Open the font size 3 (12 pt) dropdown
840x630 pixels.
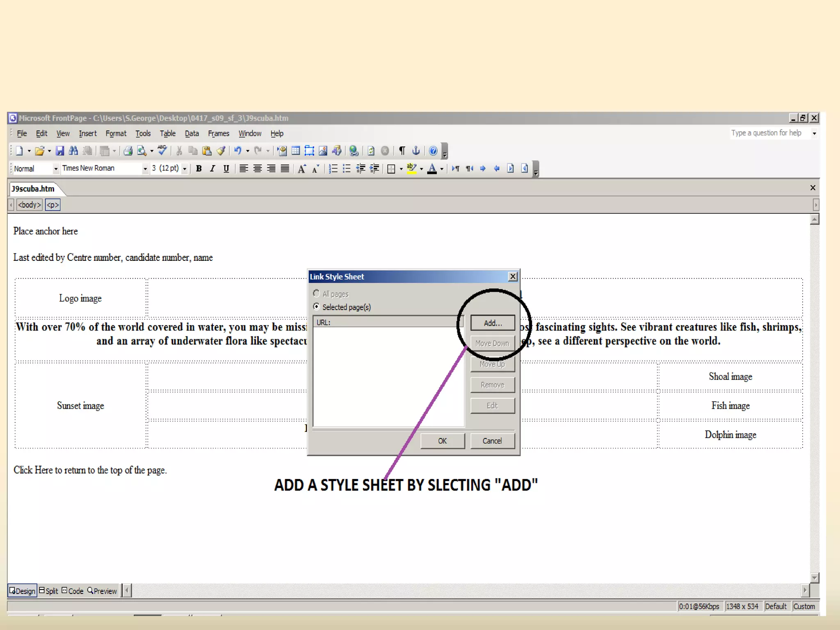point(185,169)
